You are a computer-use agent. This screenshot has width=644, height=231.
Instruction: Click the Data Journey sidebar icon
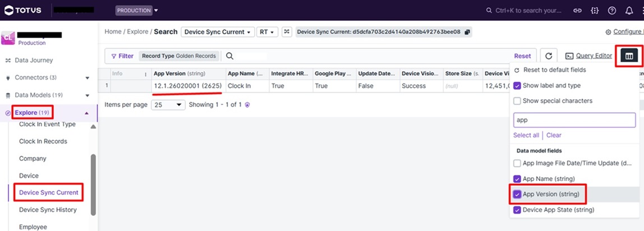pyautogui.click(x=8, y=61)
